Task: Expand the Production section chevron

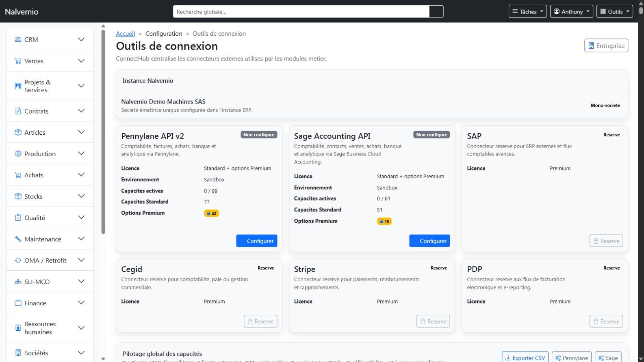Action: (x=81, y=153)
